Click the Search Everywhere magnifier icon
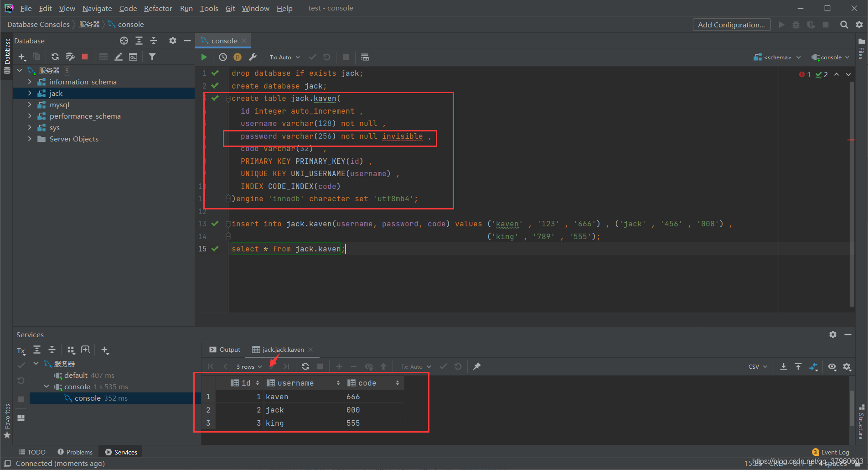 844,25
